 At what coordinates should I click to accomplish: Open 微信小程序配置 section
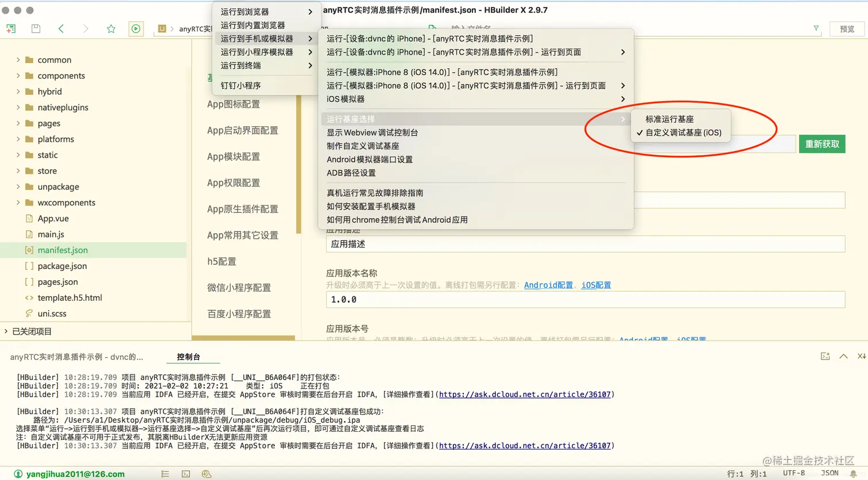[239, 288]
